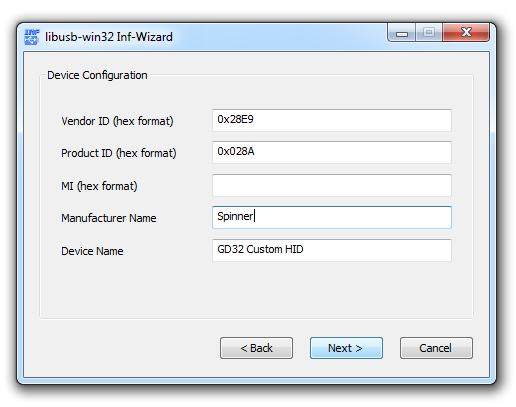Image resolution: width=516 pixels, height=407 pixels.
Task: Click the Vendor ID input field
Action: pos(332,120)
